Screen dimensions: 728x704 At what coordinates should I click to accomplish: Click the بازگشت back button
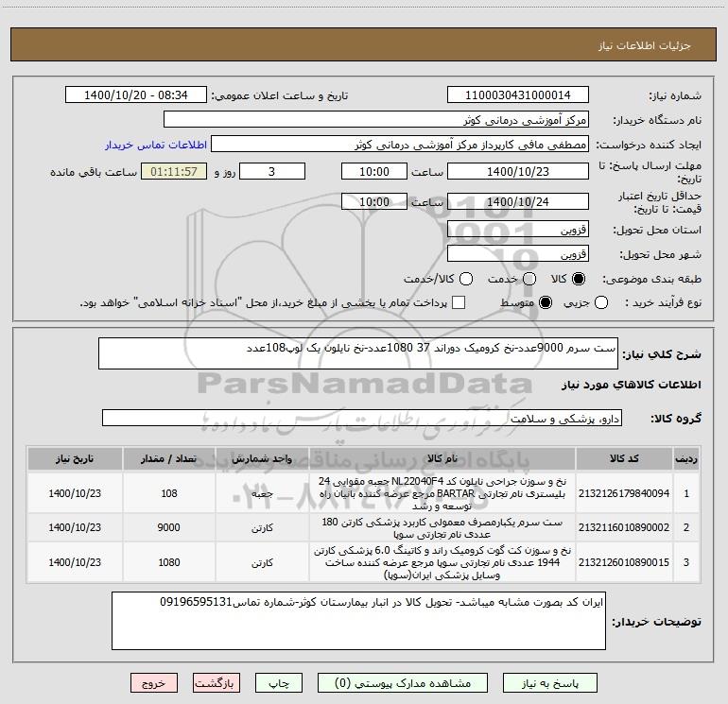(217, 683)
